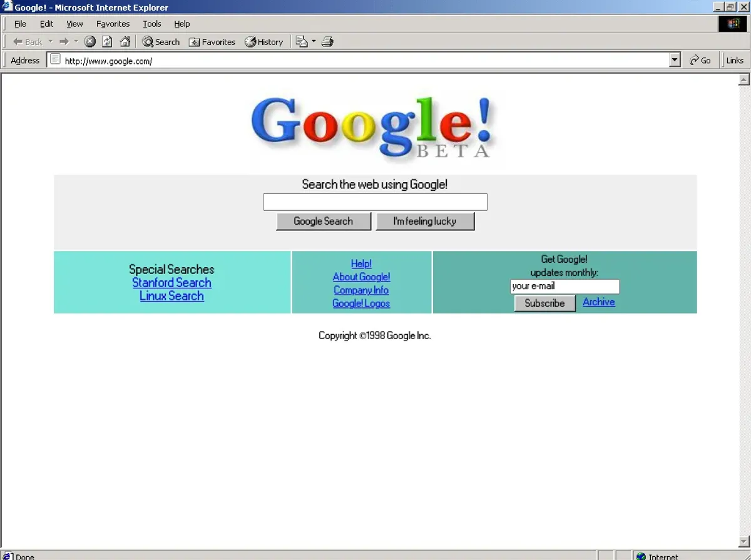751x560 pixels.
Task: Open the History pane toolbar button
Action: [x=264, y=42]
